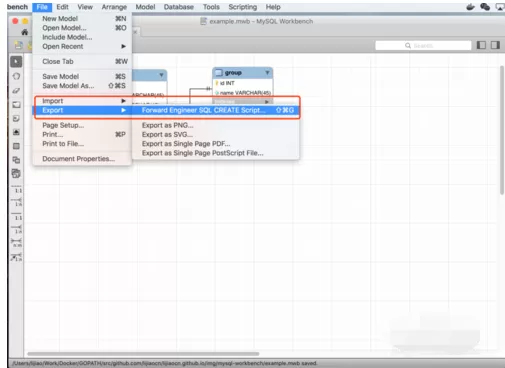Choose Export as SVG
505x368 pixels.
[216, 135]
